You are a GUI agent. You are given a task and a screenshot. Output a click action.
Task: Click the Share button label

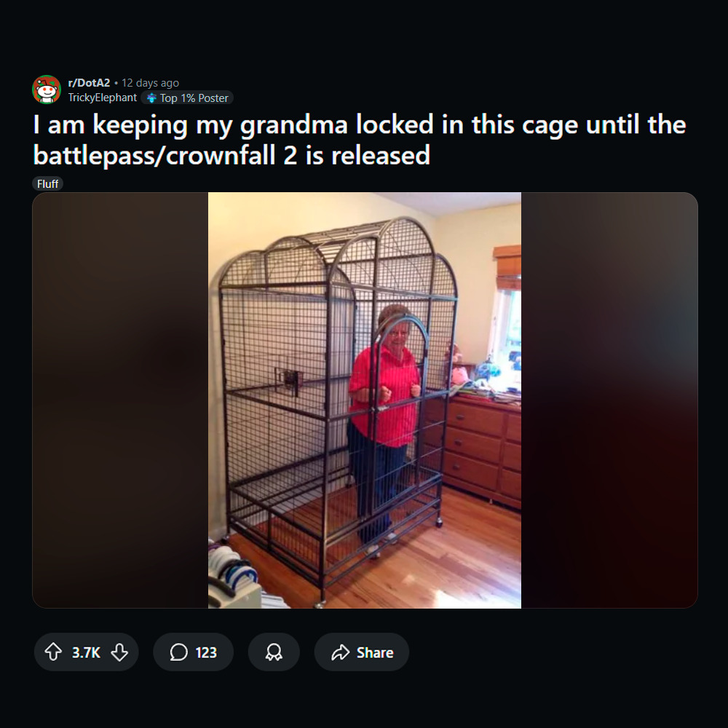375,652
